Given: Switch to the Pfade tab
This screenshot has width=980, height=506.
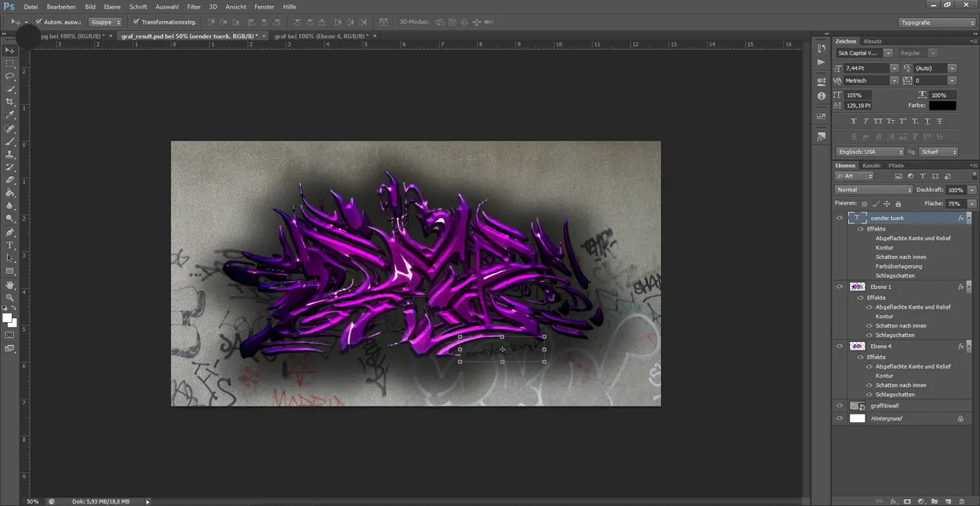Looking at the screenshot, I should 896,166.
